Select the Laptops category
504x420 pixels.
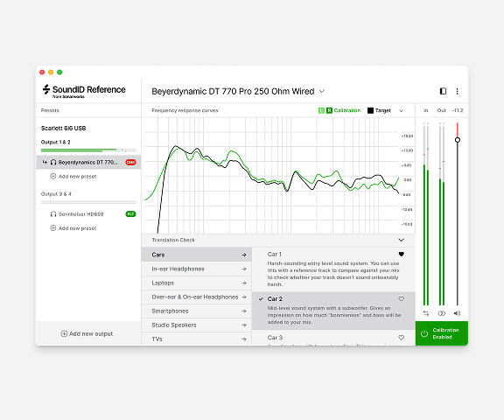(x=196, y=283)
